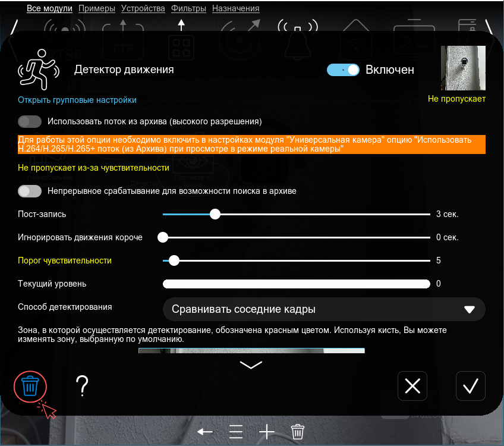The image size is (504, 446).
Task: Confirm settings with the checkmark button
Action: [471, 386]
